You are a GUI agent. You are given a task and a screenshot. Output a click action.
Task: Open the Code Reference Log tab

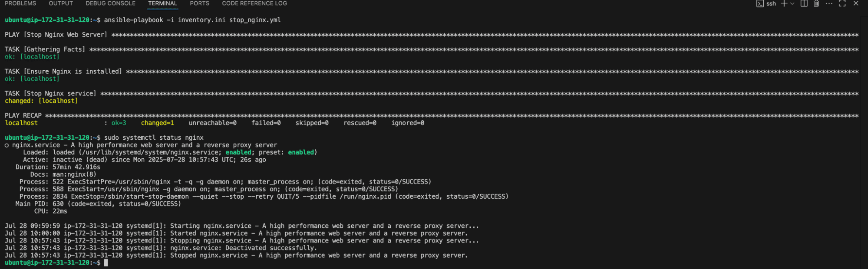(254, 3)
